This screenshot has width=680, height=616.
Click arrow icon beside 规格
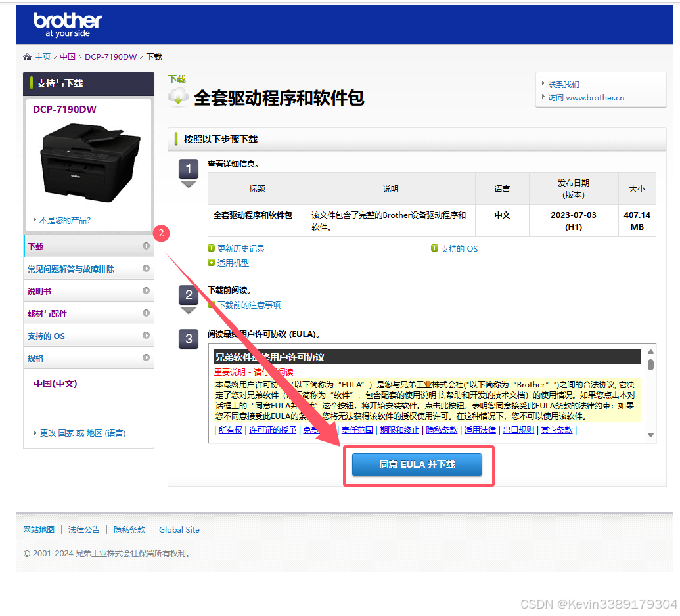(146, 358)
